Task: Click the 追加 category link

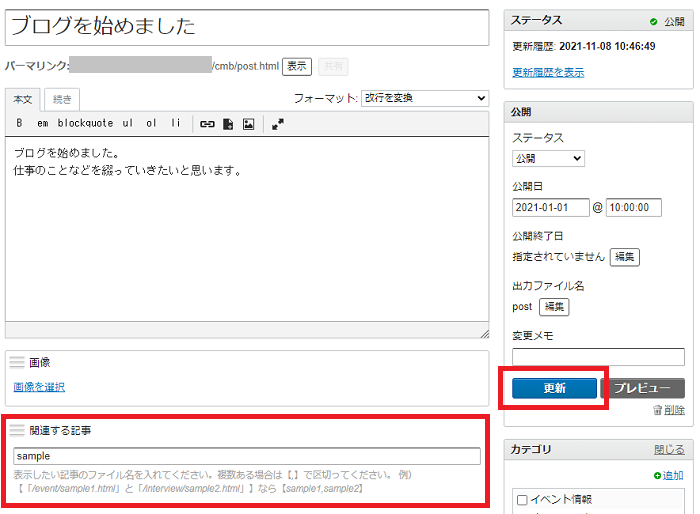Action: pos(673,476)
